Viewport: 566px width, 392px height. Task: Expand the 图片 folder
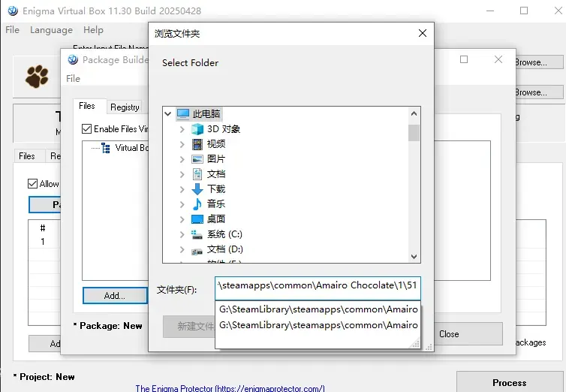[182, 159]
